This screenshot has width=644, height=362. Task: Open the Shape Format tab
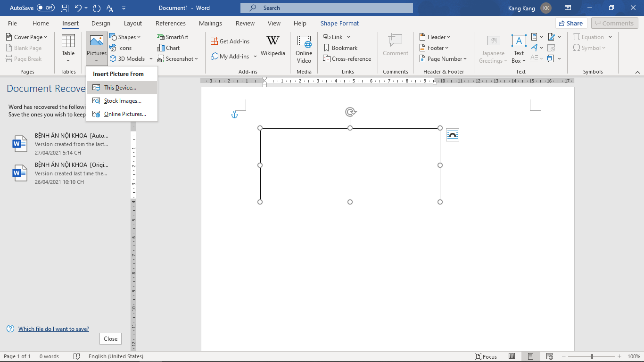339,24
